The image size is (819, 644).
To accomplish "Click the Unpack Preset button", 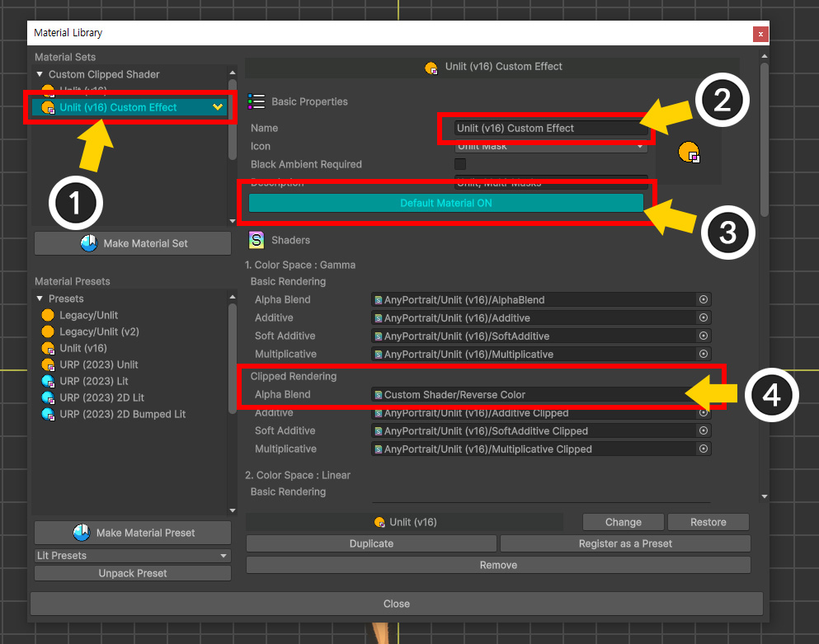I will click(133, 573).
